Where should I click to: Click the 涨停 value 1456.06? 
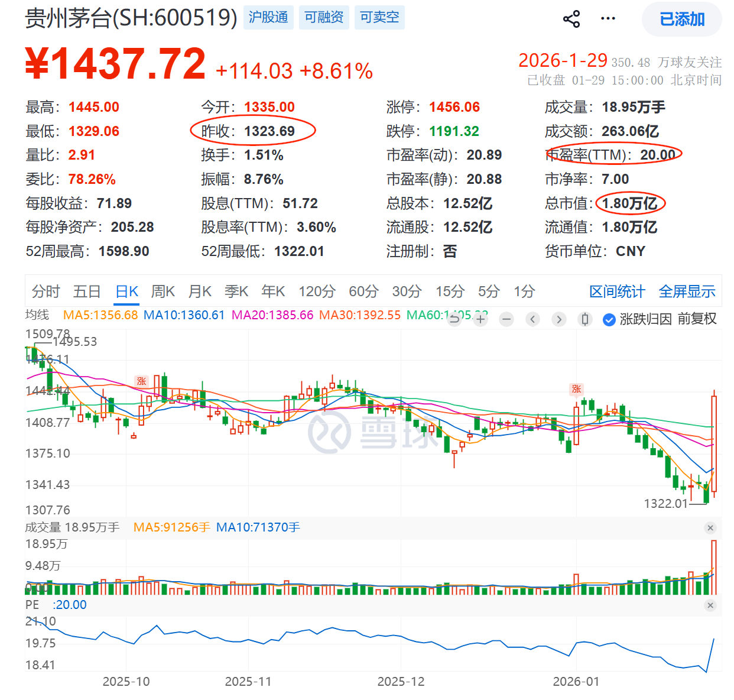[x=454, y=107]
